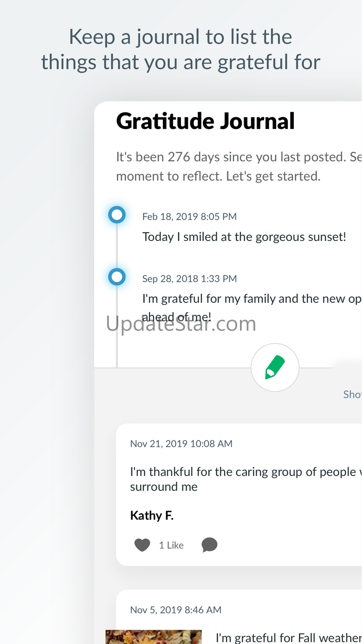The height and width of the screenshot is (644, 362).
Task: Click the Gratitude Journal heading
Action: 206,121
